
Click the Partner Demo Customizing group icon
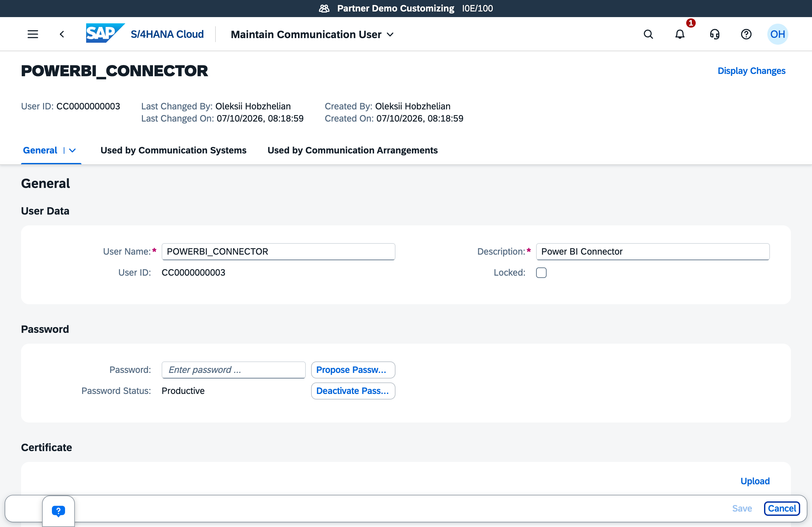[x=324, y=8]
